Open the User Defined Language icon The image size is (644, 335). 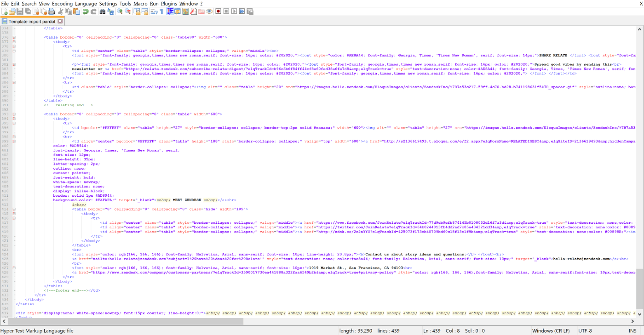click(x=178, y=11)
